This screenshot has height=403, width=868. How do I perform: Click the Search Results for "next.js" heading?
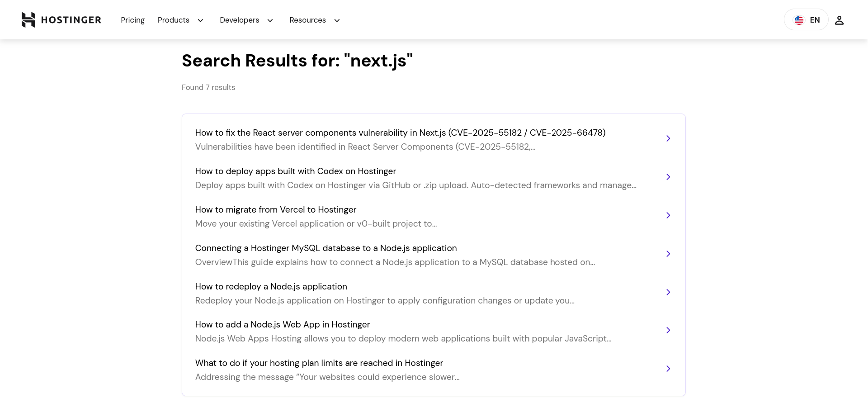click(297, 61)
